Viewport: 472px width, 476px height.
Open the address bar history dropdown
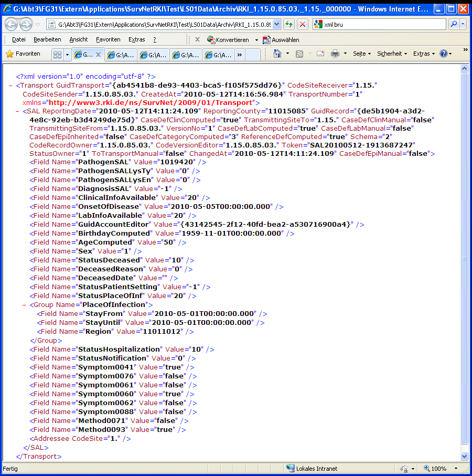click(277, 24)
